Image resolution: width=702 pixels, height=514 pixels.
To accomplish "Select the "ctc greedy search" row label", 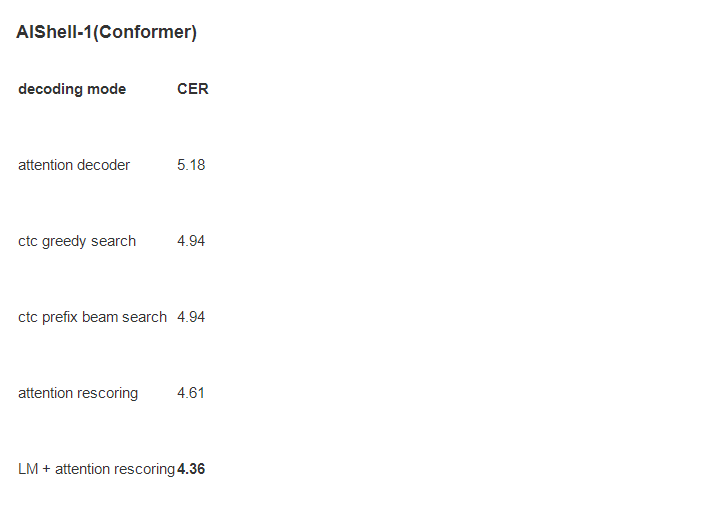I will pos(77,241).
